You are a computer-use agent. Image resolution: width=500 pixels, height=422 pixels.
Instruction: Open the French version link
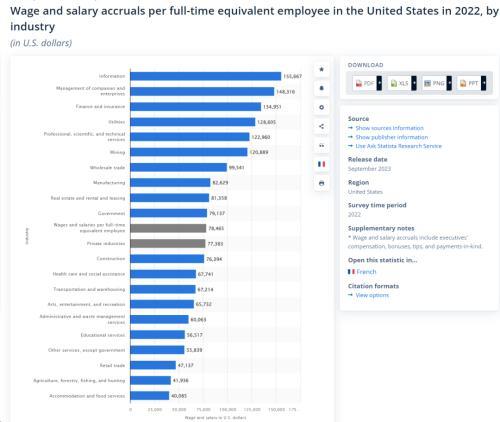[366, 272]
